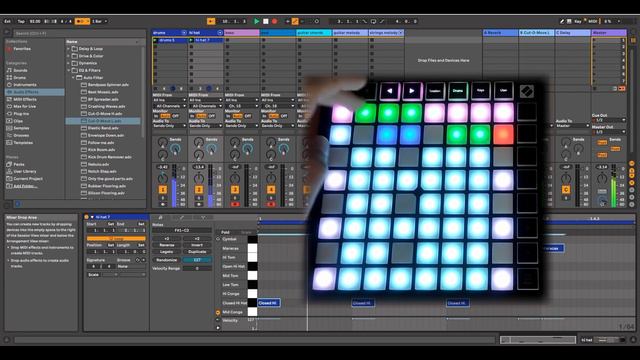This screenshot has width=640, height=360.
Task: Select Favorites in Collections
Action: (x=22, y=49)
